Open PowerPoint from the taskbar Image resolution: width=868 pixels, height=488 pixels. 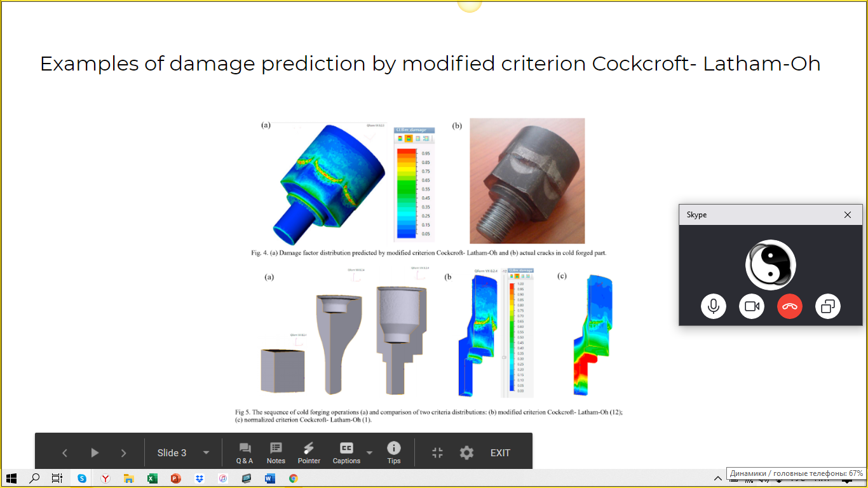[176, 478]
